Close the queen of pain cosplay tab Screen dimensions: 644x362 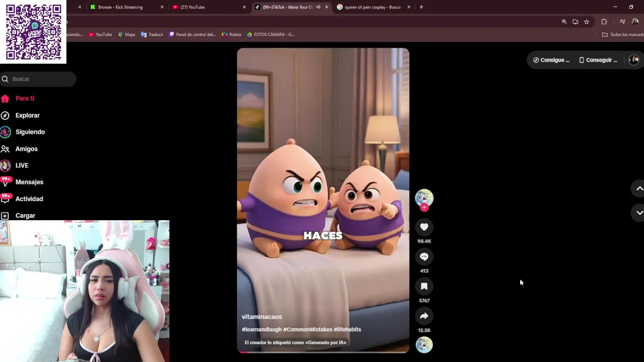click(409, 7)
